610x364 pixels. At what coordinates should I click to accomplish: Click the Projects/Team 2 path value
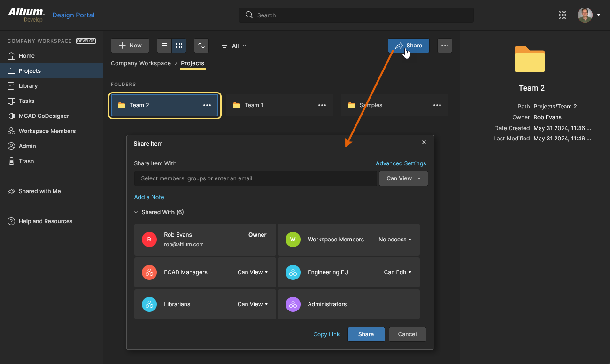coord(555,107)
